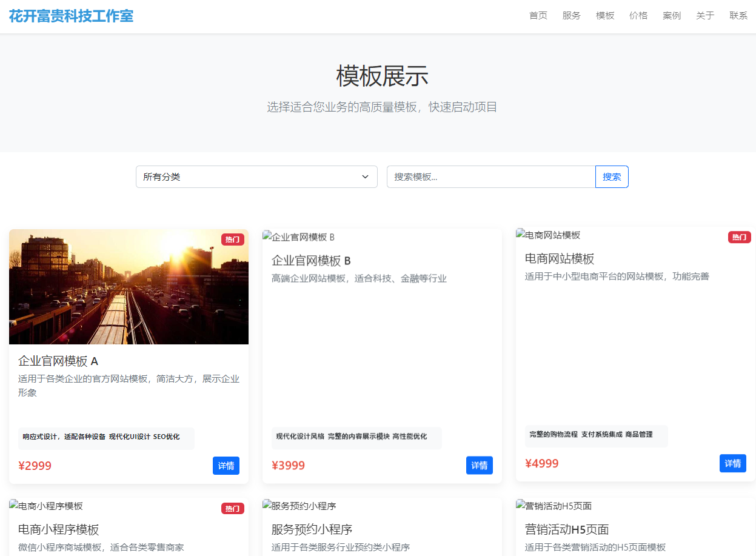The height and width of the screenshot is (556, 756).
Task: Open the 热门 badge on 企业官网模板 A
Action: (x=232, y=239)
